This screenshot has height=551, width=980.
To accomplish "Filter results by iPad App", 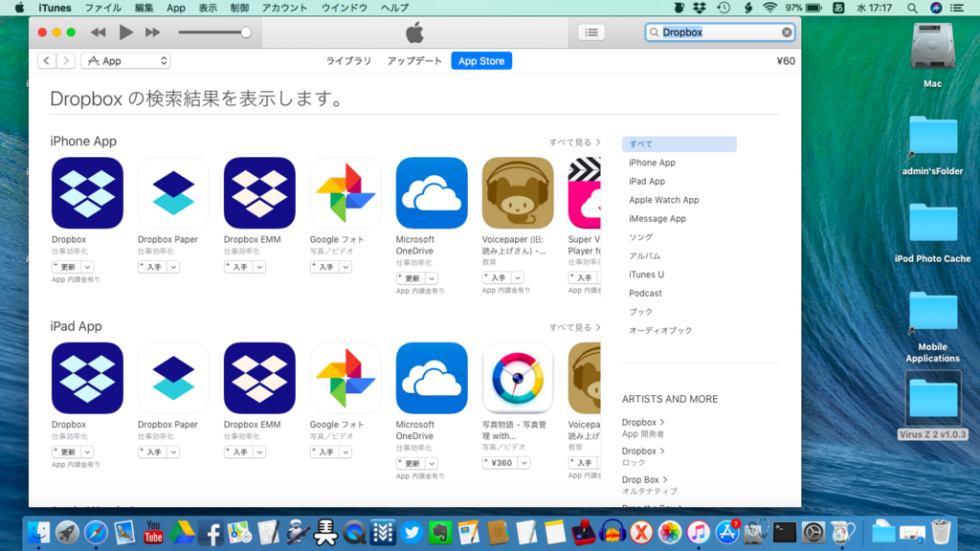I will 647,181.
